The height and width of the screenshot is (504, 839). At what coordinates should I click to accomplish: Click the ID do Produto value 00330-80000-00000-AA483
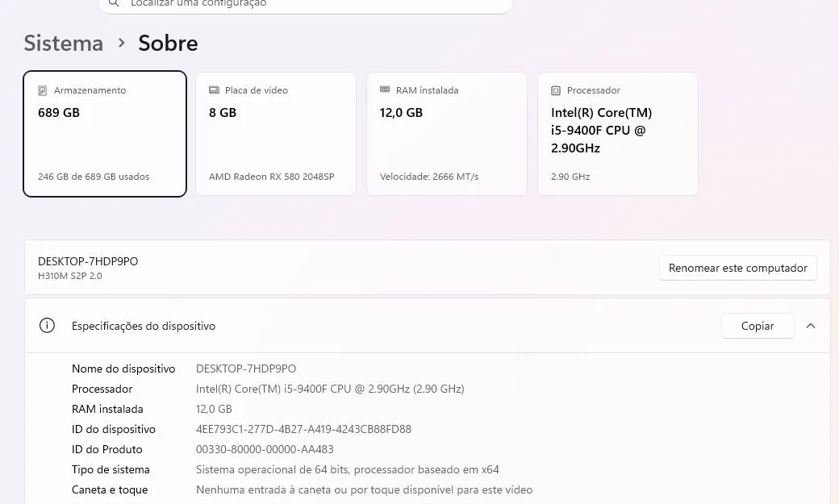tap(265, 449)
